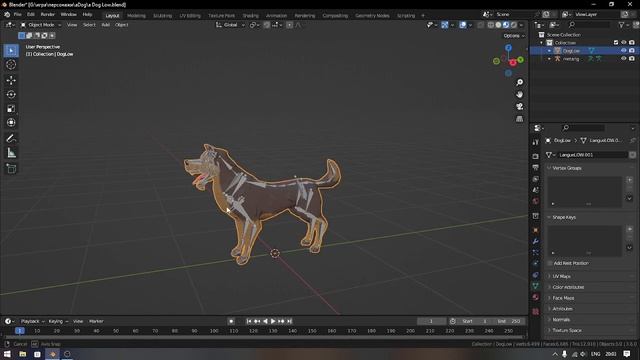Select the Scale tool
The height and width of the screenshot is (360, 640).
(11, 109)
